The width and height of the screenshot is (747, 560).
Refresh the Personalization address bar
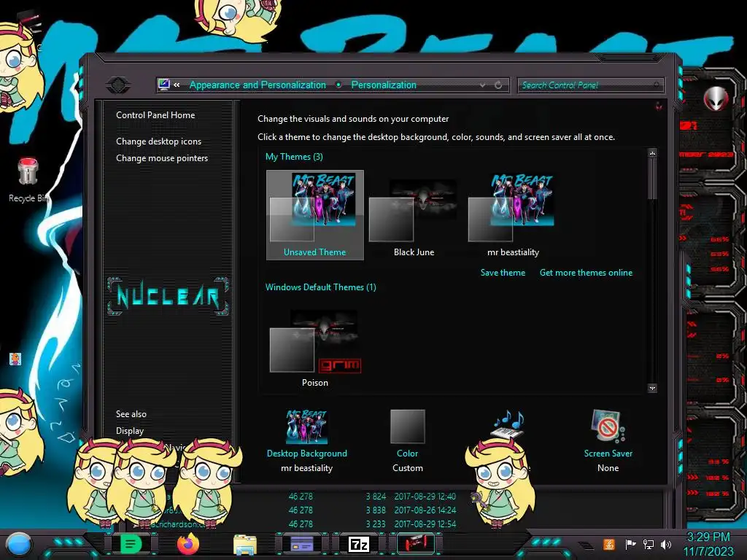point(498,85)
